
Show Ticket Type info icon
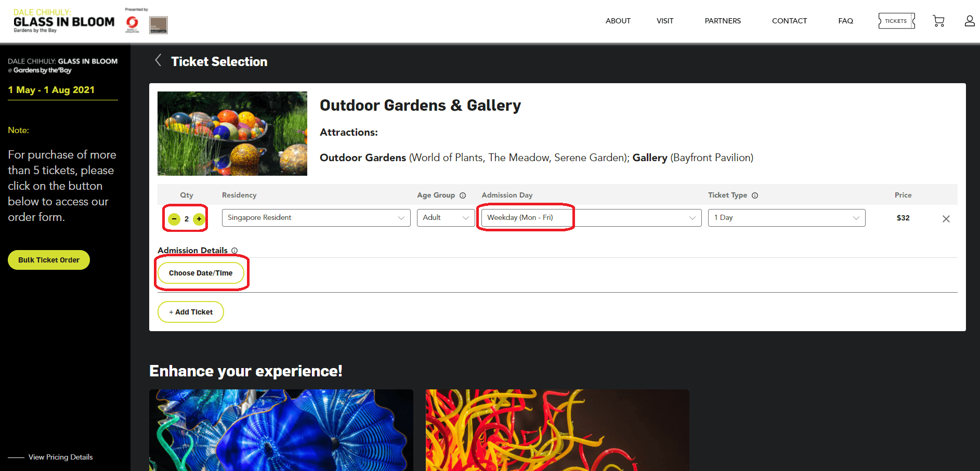755,195
